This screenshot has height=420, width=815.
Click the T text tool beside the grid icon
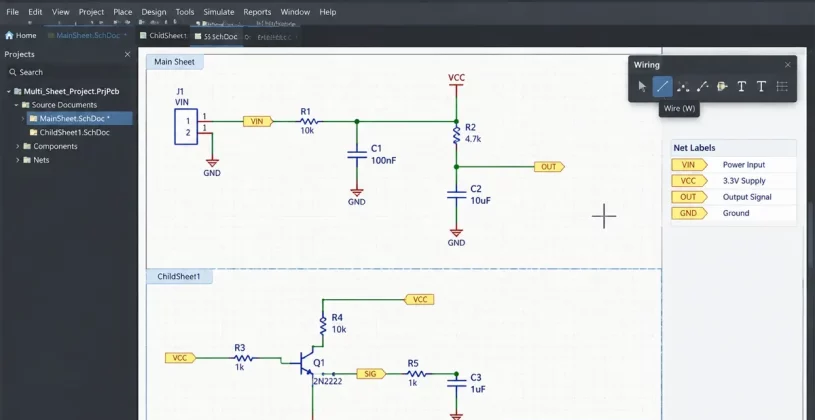(761, 87)
